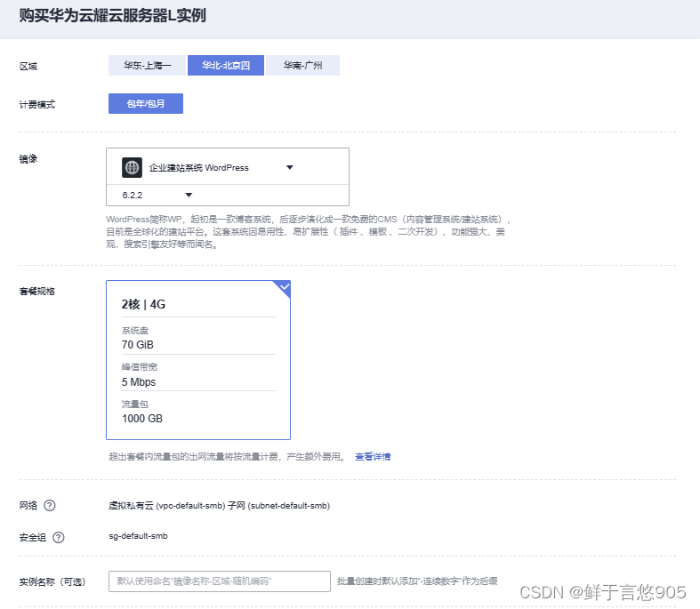Click the 区域 field label

tap(28, 67)
